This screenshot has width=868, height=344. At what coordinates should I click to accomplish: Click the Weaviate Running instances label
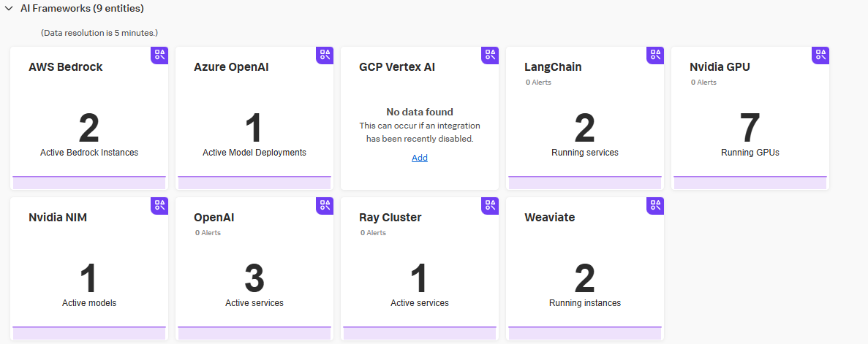pos(584,303)
